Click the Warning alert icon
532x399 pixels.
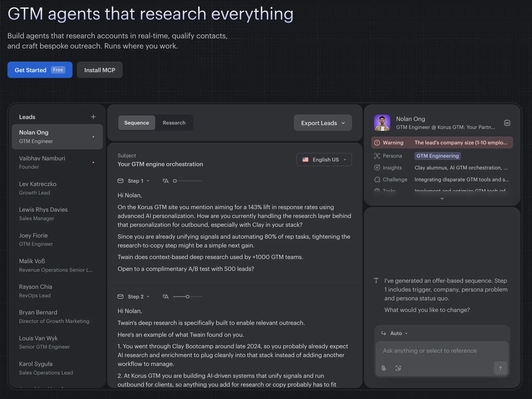click(377, 143)
